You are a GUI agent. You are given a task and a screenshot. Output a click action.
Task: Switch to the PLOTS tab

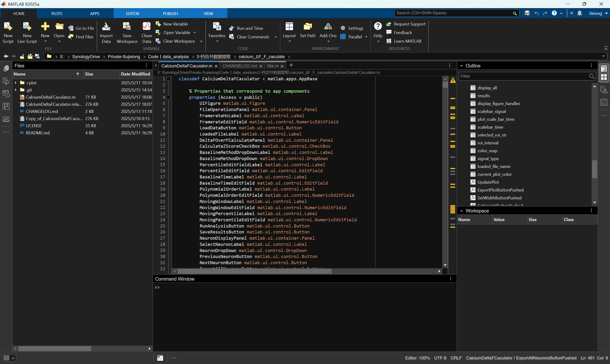point(57,14)
